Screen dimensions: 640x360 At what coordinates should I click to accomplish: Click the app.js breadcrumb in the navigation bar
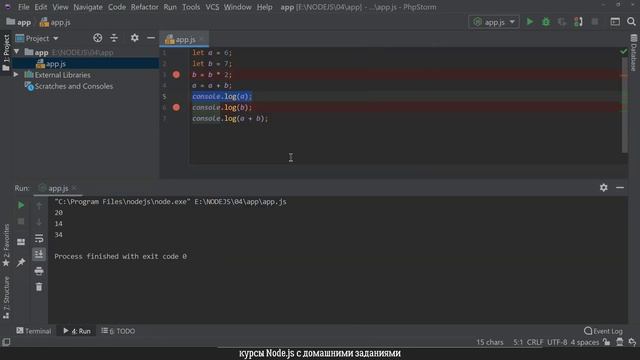pyautogui.click(x=55, y=22)
